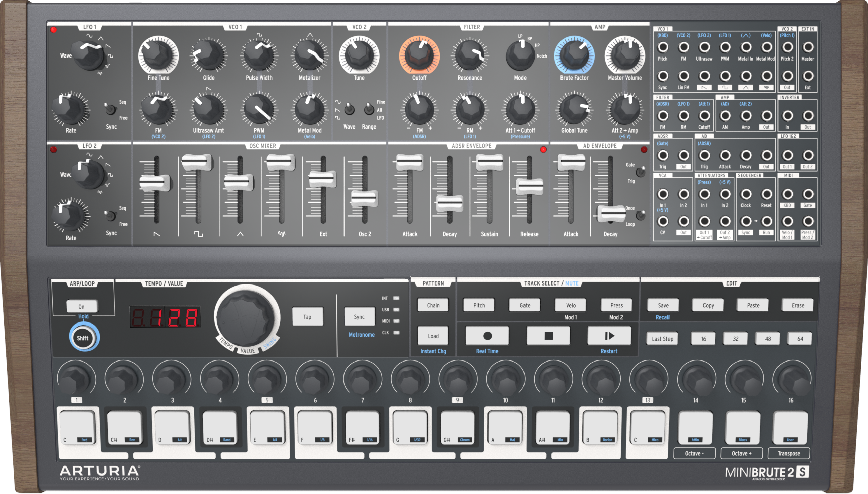Screen dimensions: 868x494
Task: Click the Filter Mode selector knob
Action: tap(520, 55)
